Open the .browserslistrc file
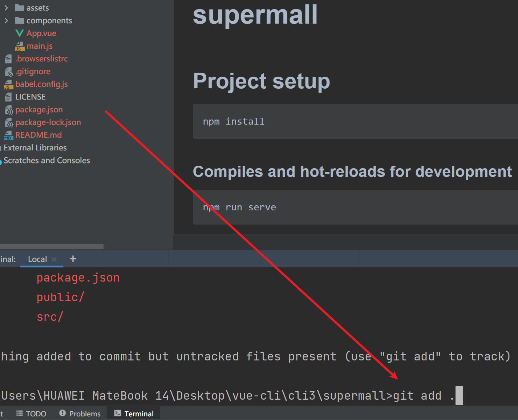518x420 pixels. tap(41, 58)
